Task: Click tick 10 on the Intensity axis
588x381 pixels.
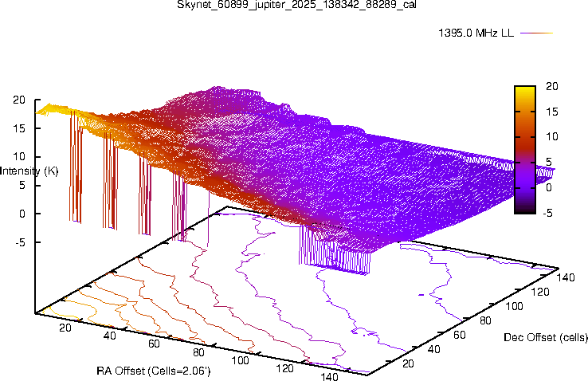Action: (19, 157)
